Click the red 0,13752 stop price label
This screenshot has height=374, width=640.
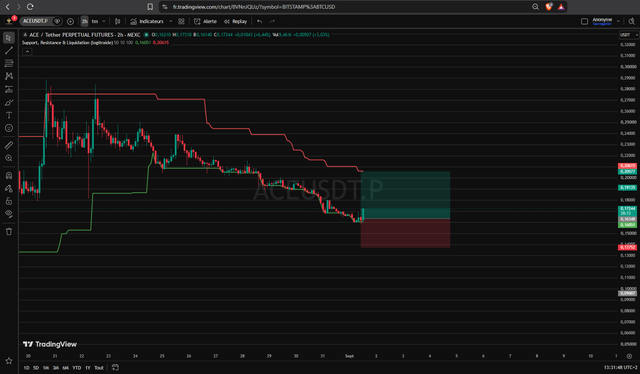coord(627,247)
